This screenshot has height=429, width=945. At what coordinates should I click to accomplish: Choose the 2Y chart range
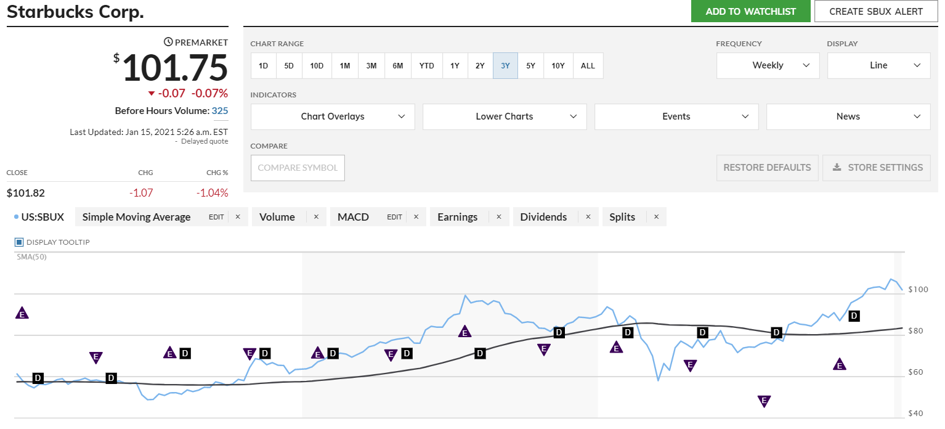pos(480,66)
